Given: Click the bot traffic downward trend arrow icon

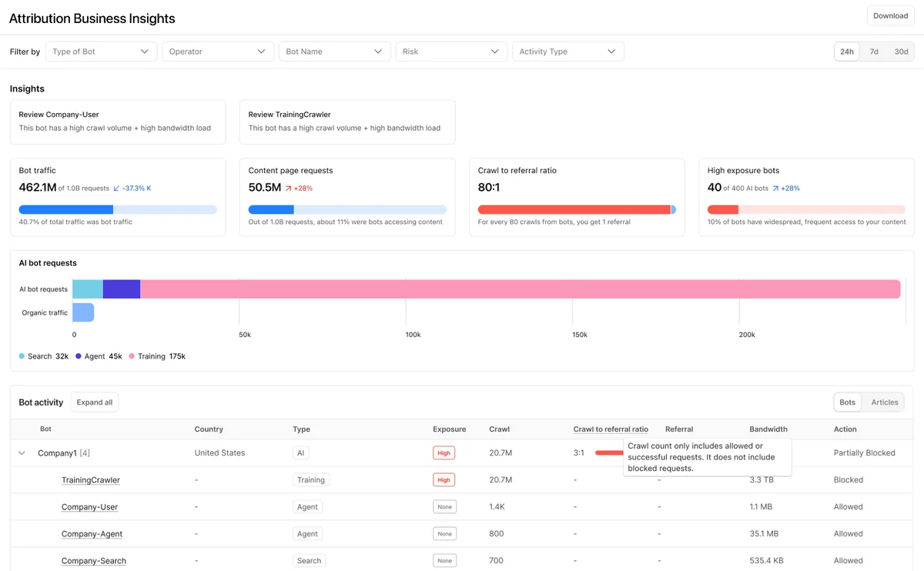Looking at the screenshot, I should click(116, 188).
